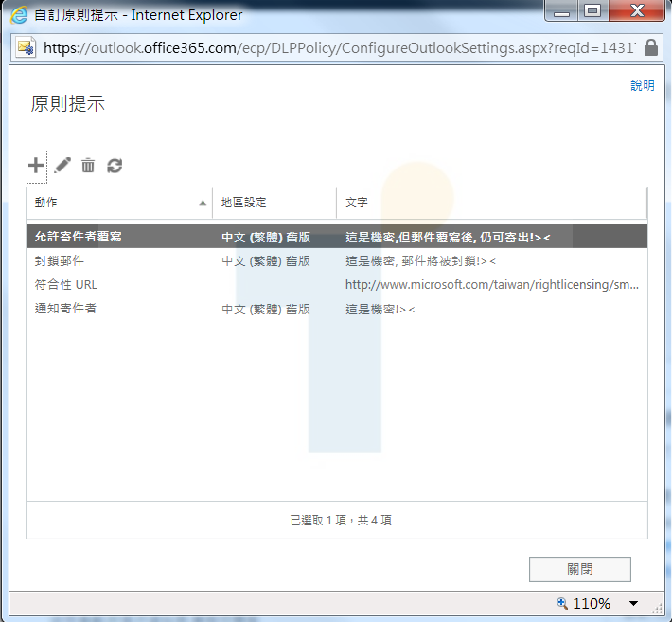Select the 允許寄件者覆寫 row
Viewport: 672px width, 622px height.
pos(337,237)
